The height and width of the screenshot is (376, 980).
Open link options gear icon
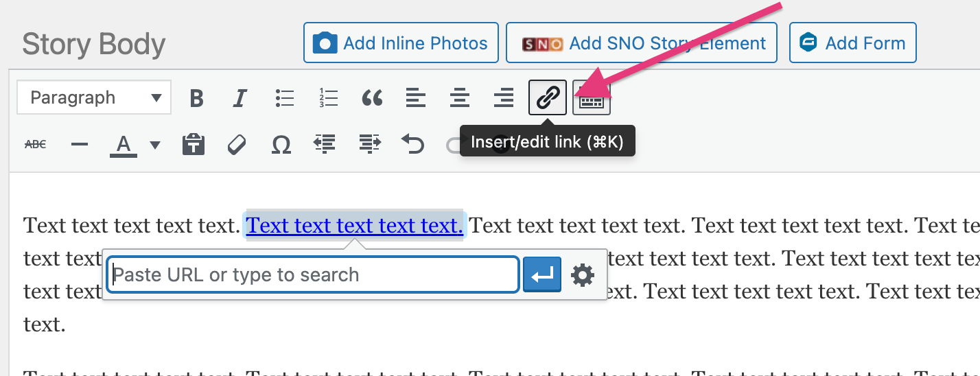pos(583,275)
